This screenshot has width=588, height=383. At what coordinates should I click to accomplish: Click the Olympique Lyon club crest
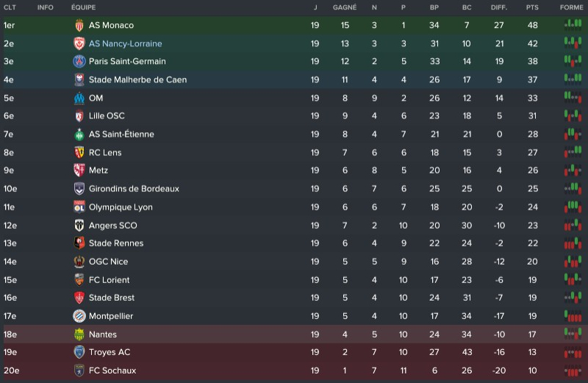pyautogui.click(x=79, y=207)
